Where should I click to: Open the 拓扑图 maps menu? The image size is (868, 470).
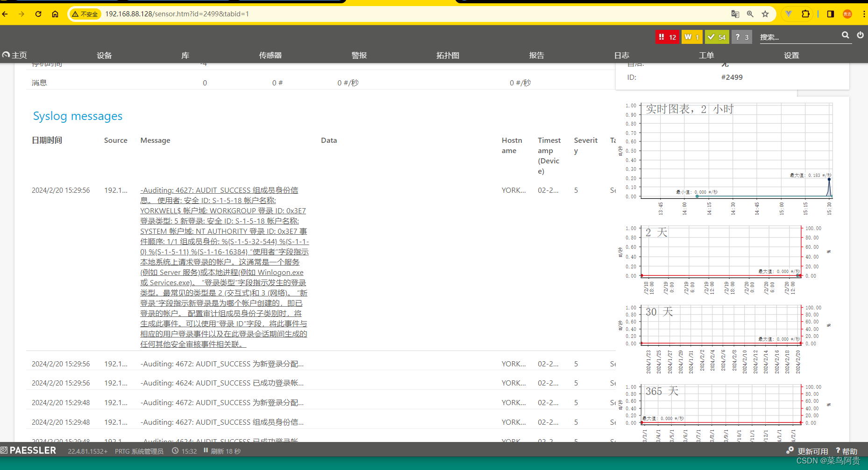tap(448, 55)
